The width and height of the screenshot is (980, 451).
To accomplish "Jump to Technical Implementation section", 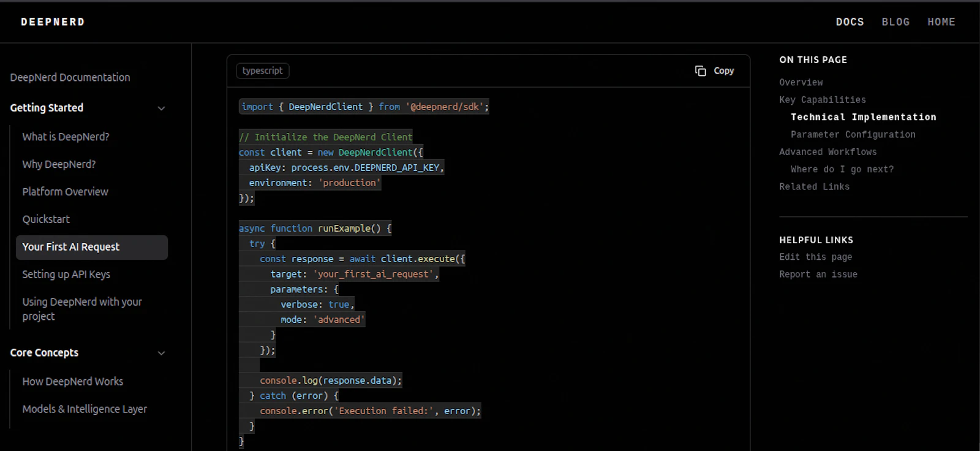I will pos(863,117).
